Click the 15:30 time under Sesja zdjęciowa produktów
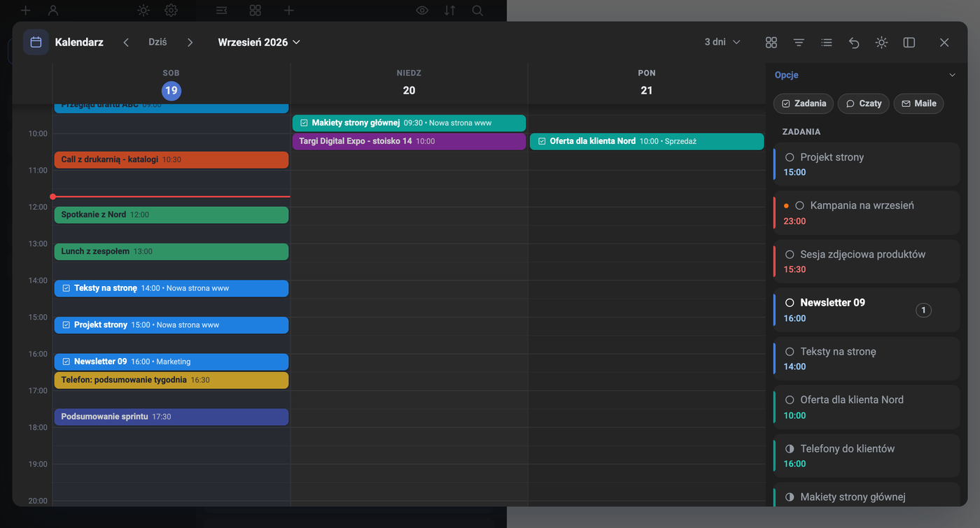Image resolution: width=980 pixels, height=528 pixels. [794, 269]
